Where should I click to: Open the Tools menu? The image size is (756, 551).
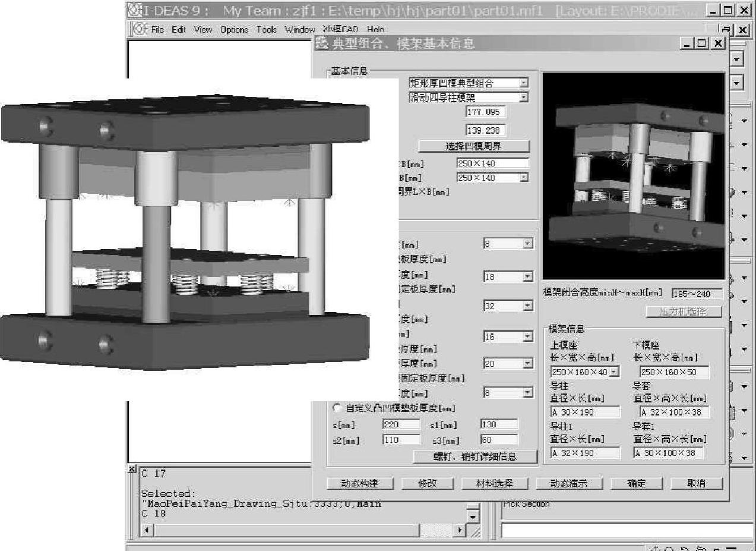click(267, 29)
